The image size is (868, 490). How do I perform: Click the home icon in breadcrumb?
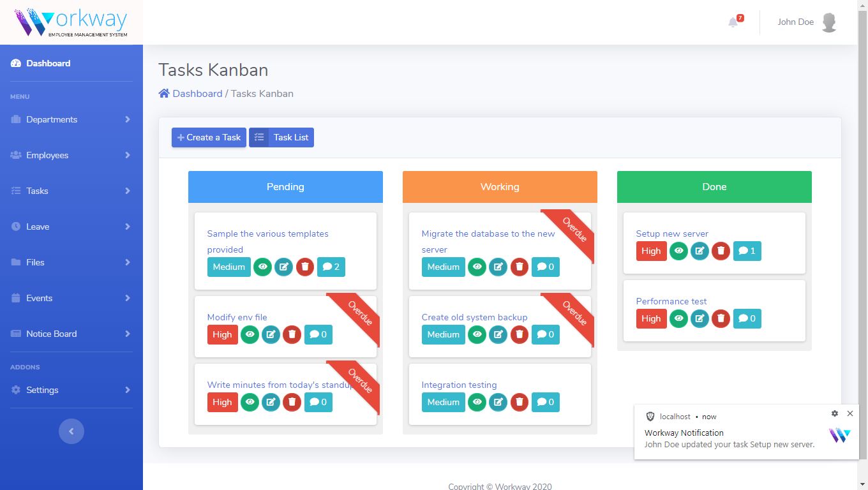click(x=164, y=93)
